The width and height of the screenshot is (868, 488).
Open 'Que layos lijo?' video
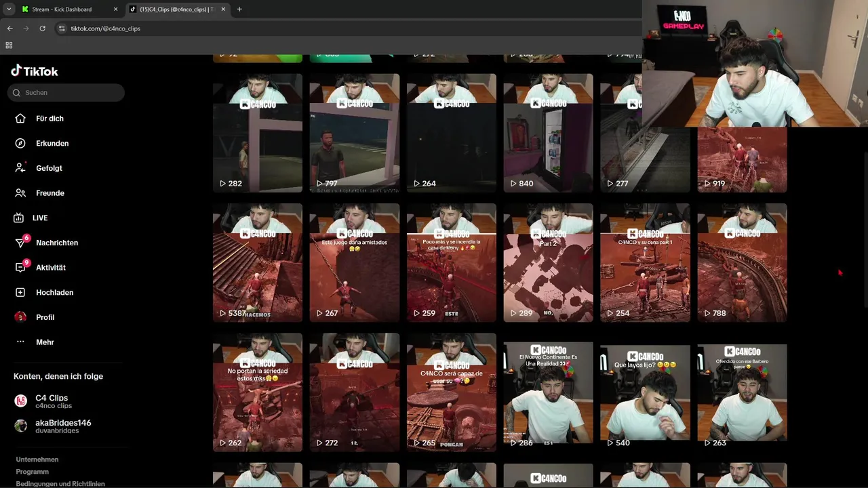point(646,392)
